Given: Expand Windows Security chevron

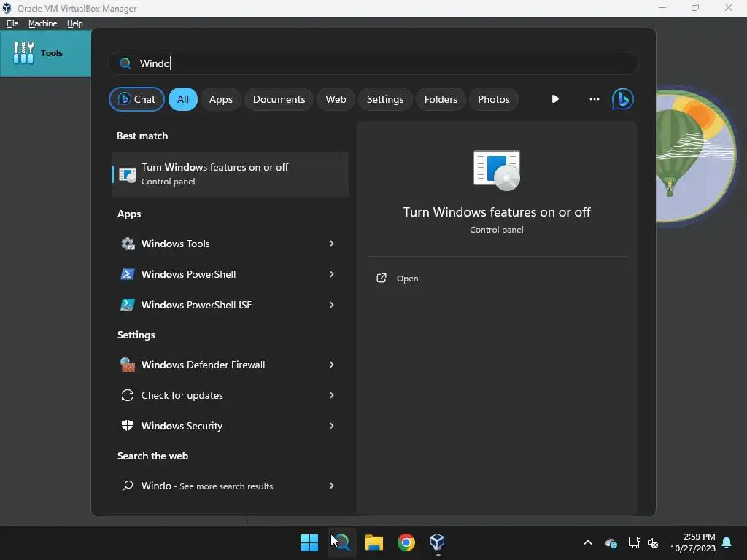Looking at the screenshot, I should coord(332,426).
